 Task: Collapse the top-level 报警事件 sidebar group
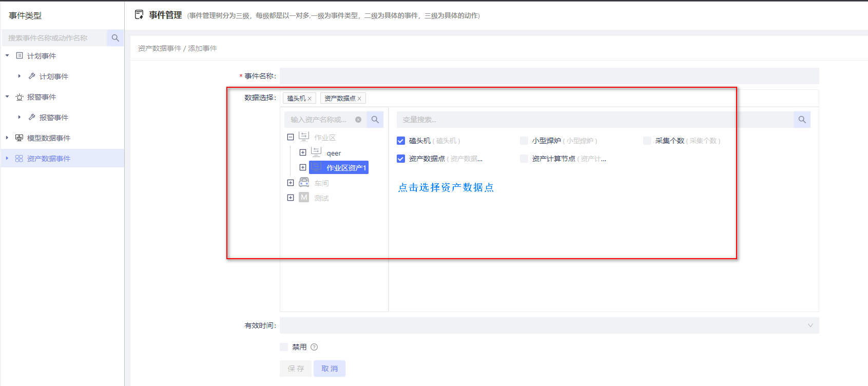coord(7,96)
